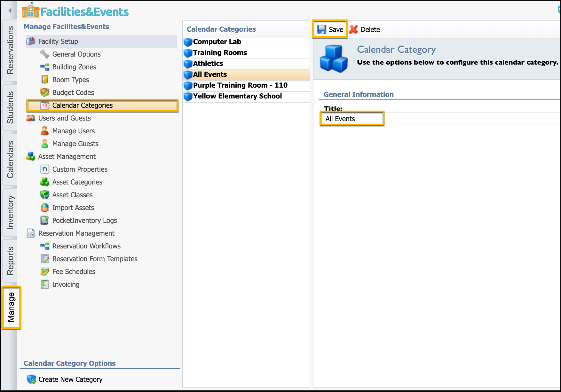Image resolution: width=561 pixels, height=392 pixels.
Task: Open the Students side tab
Action: point(10,107)
